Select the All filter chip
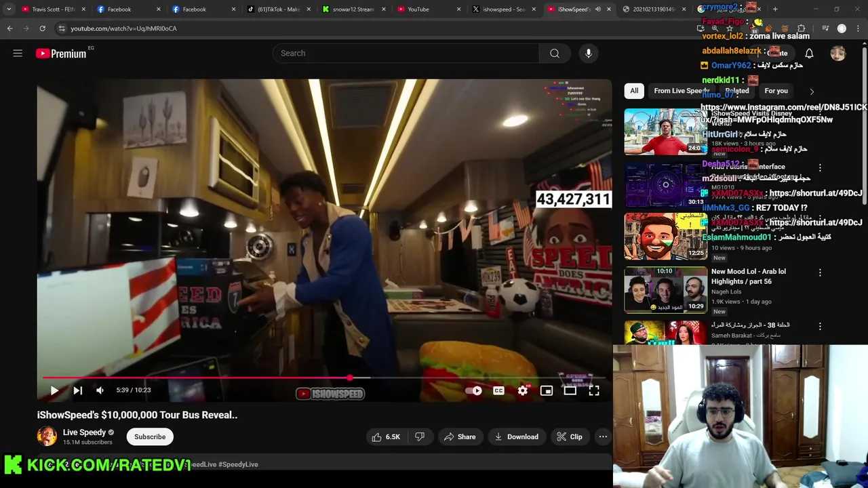The image size is (868, 488). pyautogui.click(x=634, y=91)
